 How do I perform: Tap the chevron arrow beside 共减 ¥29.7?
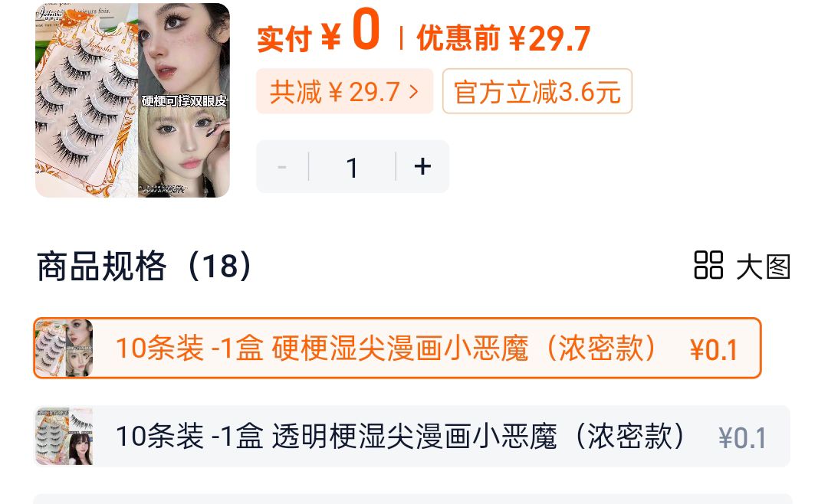pos(414,92)
